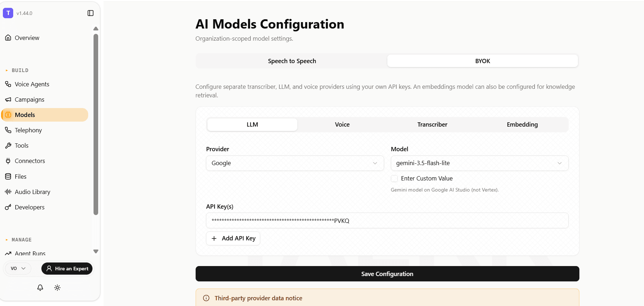Click the Tools wrench icon
The height and width of the screenshot is (306, 644).
8,146
